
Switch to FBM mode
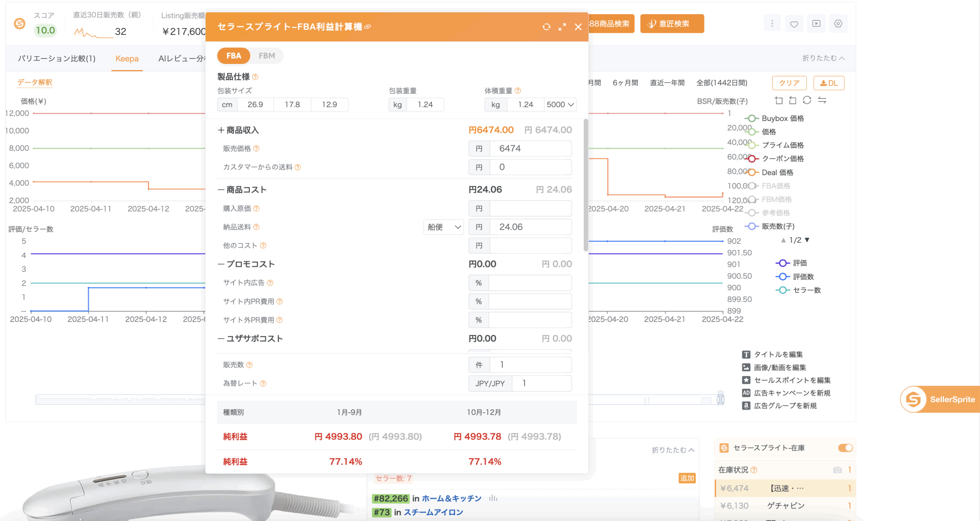point(267,56)
